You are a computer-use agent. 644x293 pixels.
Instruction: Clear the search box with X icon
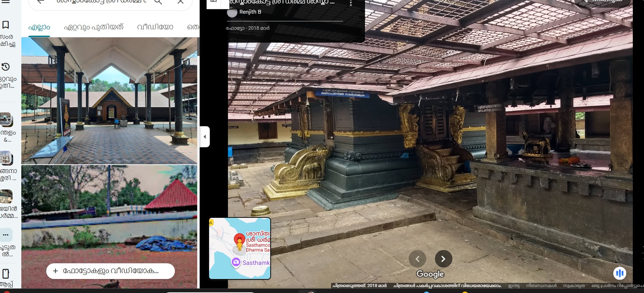click(180, 2)
